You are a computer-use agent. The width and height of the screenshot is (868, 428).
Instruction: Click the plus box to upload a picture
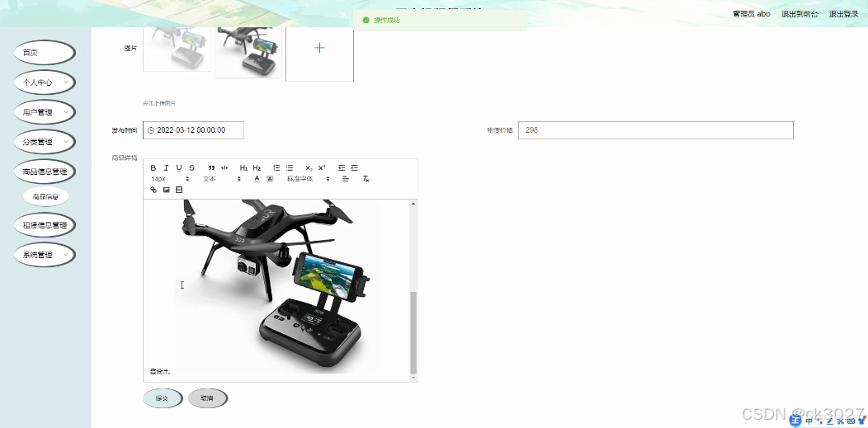point(319,53)
